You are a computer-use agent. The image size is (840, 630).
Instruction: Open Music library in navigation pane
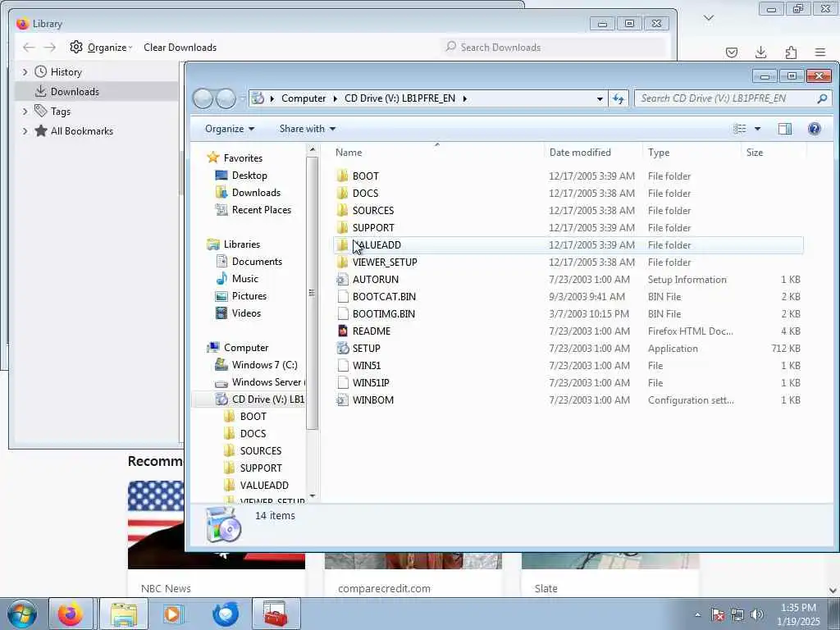coord(244,279)
